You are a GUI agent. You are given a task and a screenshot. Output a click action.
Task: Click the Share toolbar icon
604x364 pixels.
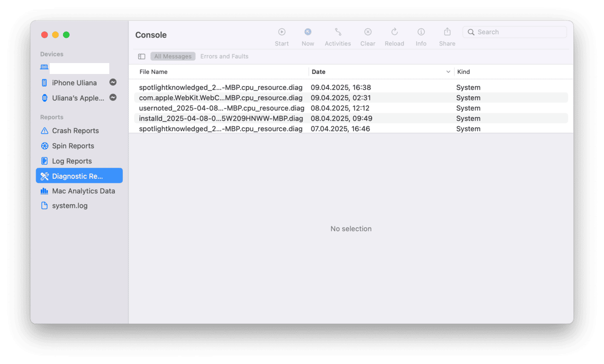pos(447,32)
